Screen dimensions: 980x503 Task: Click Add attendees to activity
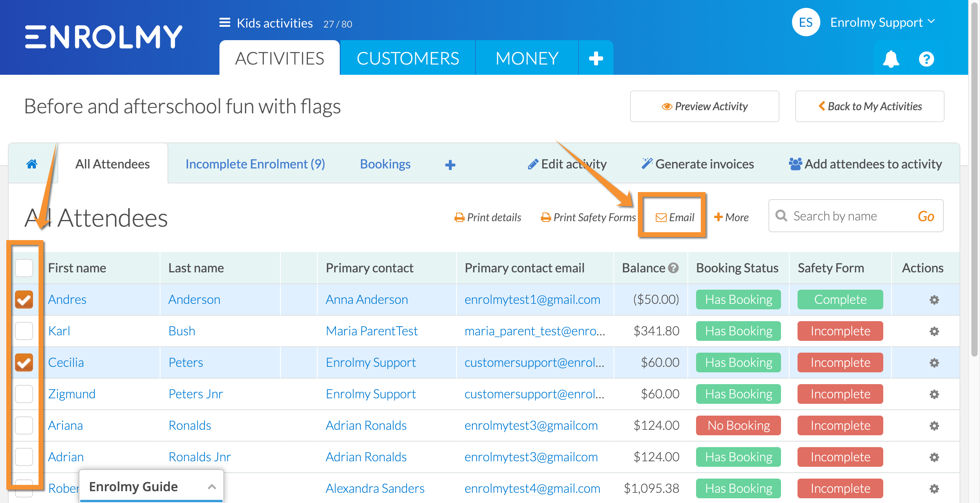pyautogui.click(x=865, y=164)
